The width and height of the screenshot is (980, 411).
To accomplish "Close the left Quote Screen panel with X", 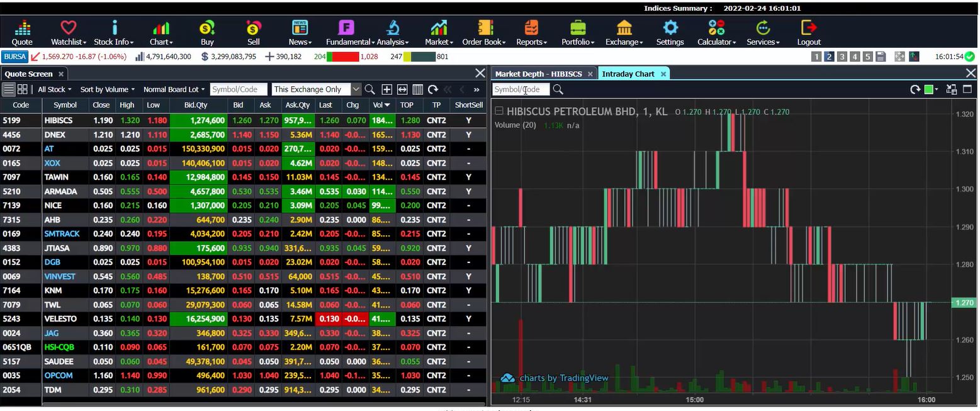I will (480, 74).
